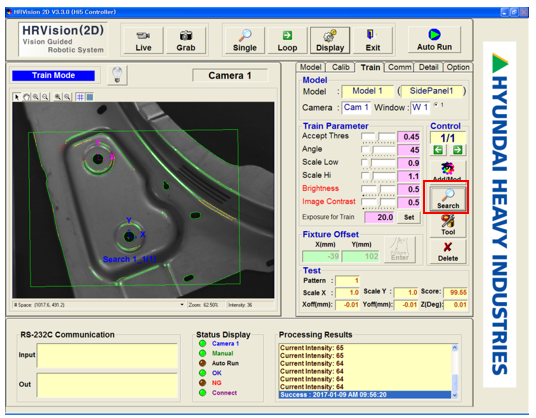Click the Fixture Offset Y(mm) field

[361, 256]
